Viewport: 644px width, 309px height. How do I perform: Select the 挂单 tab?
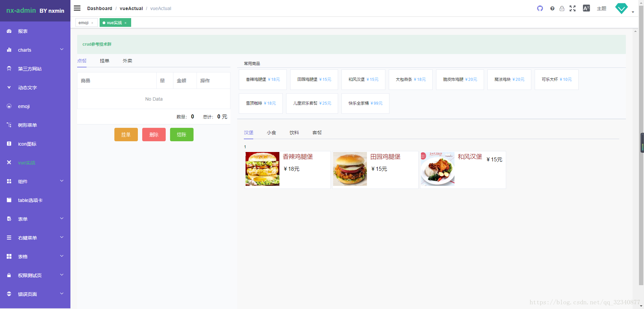point(105,61)
